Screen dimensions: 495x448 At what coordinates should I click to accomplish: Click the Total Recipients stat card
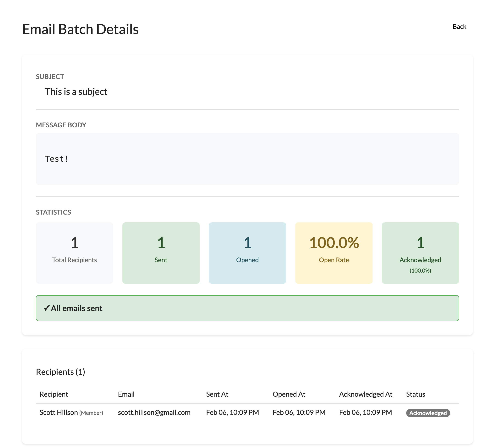point(74,253)
